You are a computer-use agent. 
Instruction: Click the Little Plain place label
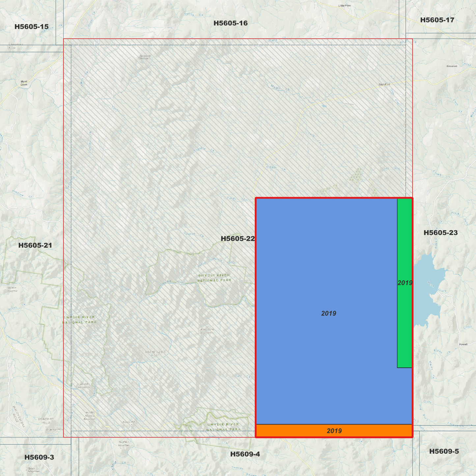click(345, 5)
